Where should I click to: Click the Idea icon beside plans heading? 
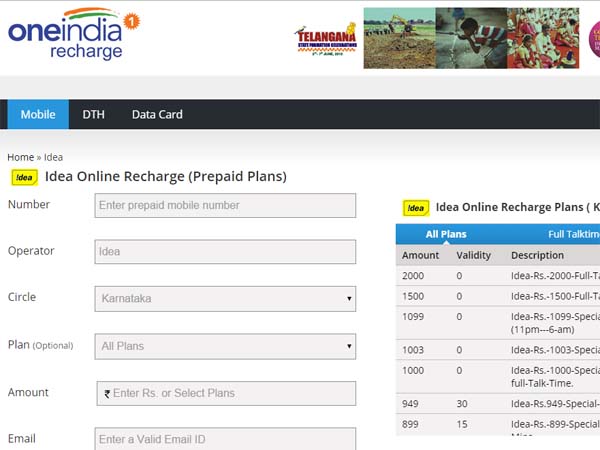(416, 208)
